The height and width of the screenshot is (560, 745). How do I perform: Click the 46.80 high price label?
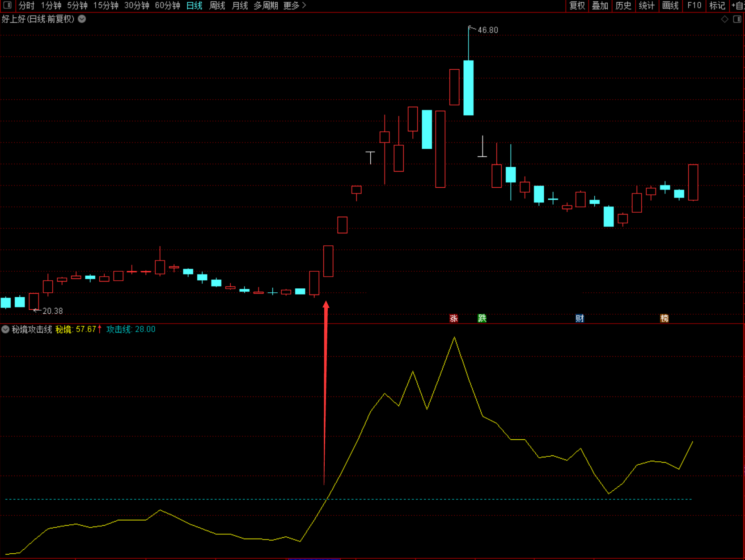pos(488,30)
